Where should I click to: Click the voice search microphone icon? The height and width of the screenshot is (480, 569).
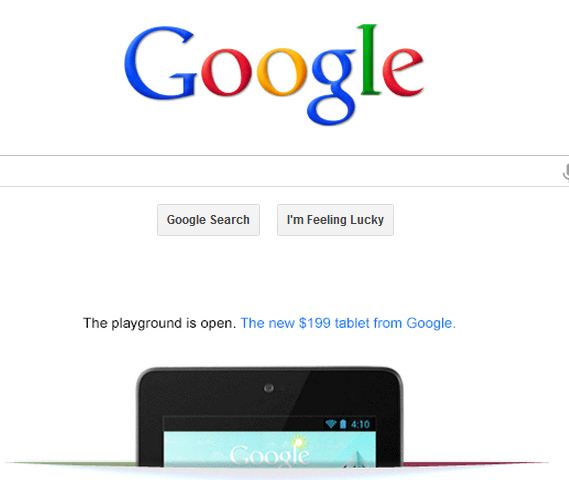566,172
